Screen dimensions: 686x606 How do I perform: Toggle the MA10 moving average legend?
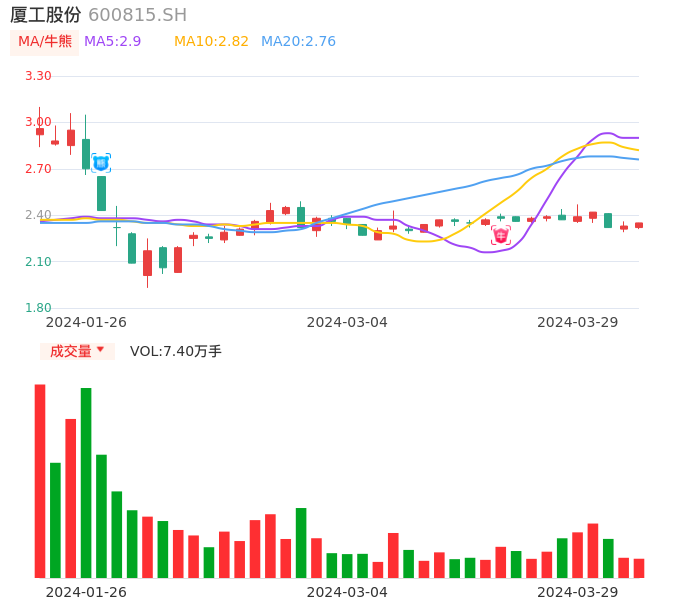[211, 41]
